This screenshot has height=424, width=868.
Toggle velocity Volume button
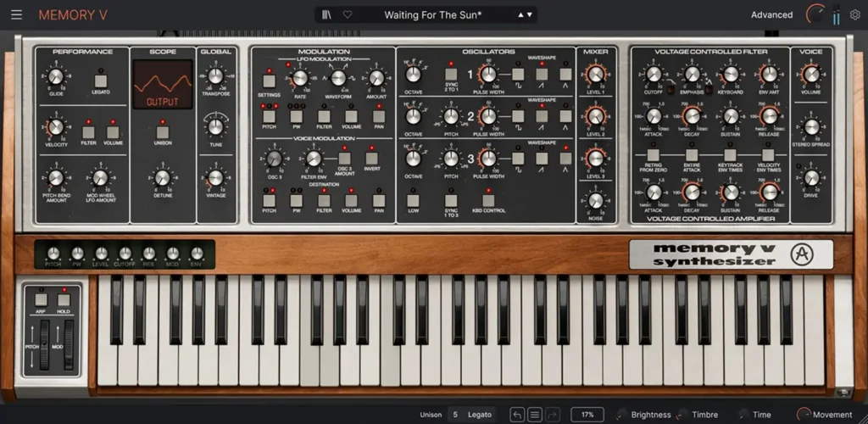coord(113,131)
